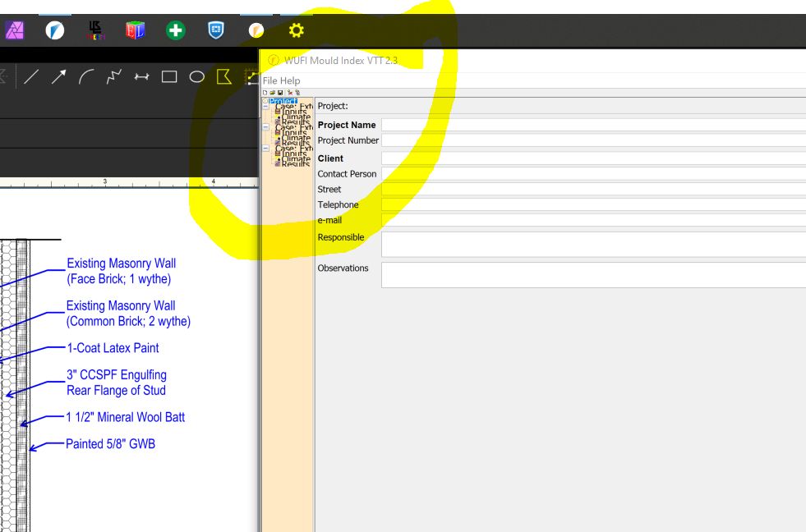Select the rectangle shape tool
Image resolution: width=806 pixels, height=532 pixels.
coord(169,77)
